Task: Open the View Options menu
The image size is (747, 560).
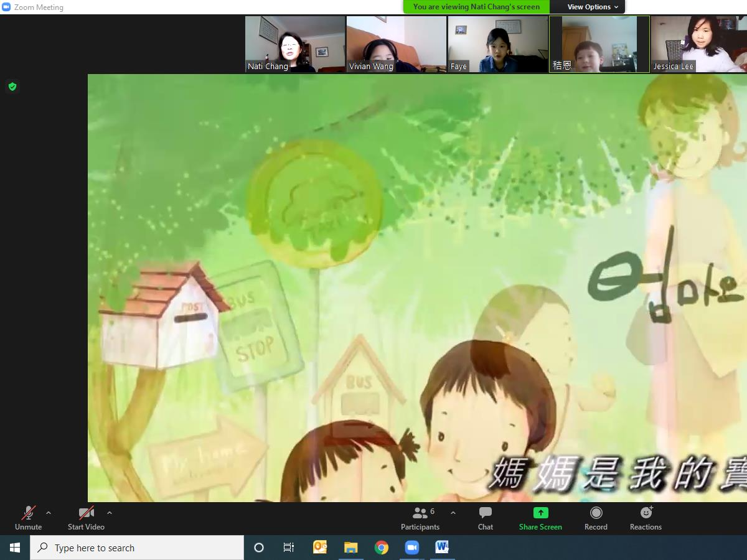Action: pos(593,7)
